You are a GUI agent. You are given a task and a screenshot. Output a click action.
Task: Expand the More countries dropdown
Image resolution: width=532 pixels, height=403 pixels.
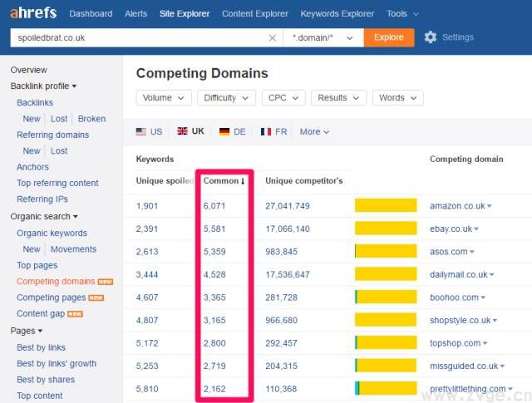(314, 131)
